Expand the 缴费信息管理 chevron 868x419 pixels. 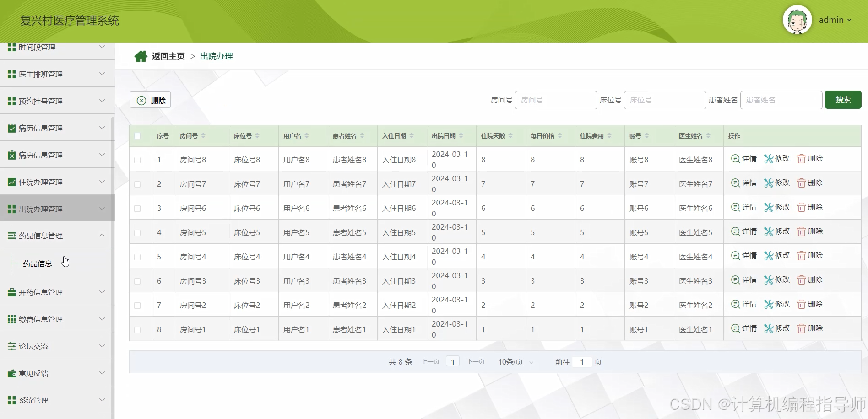102,319
